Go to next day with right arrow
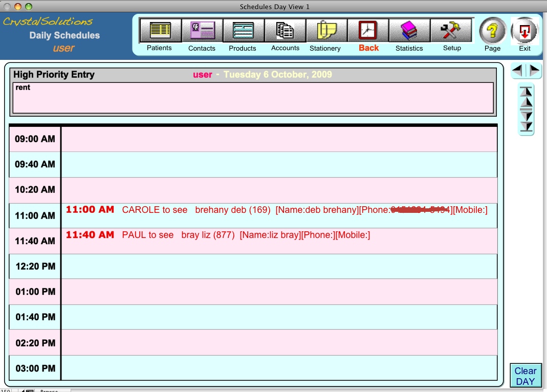The width and height of the screenshot is (547, 392). tap(534, 71)
